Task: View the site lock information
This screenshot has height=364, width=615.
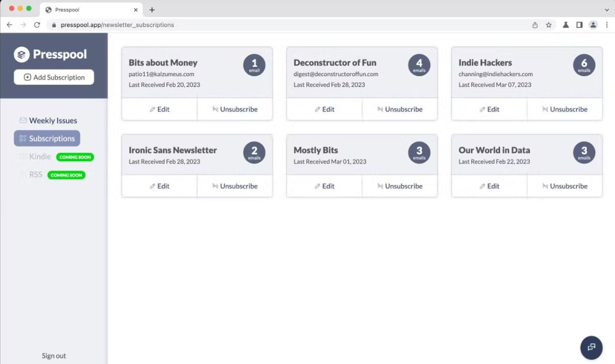Action: (x=54, y=25)
